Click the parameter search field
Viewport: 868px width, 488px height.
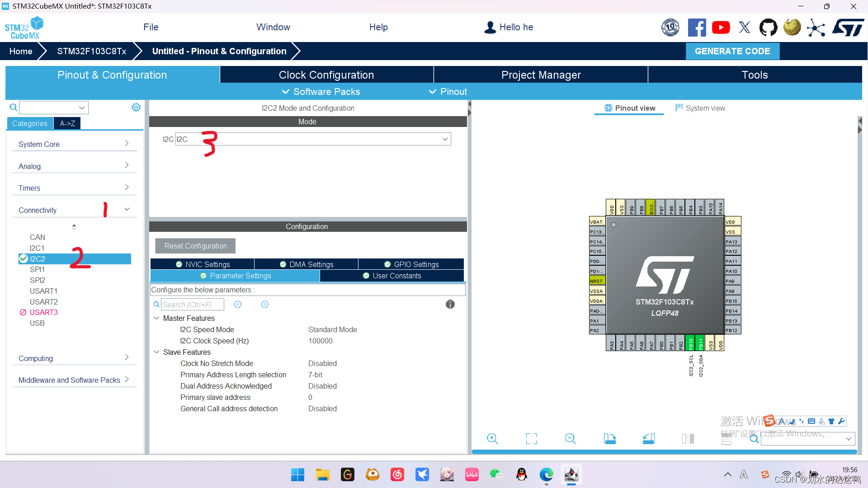click(x=193, y=305)
